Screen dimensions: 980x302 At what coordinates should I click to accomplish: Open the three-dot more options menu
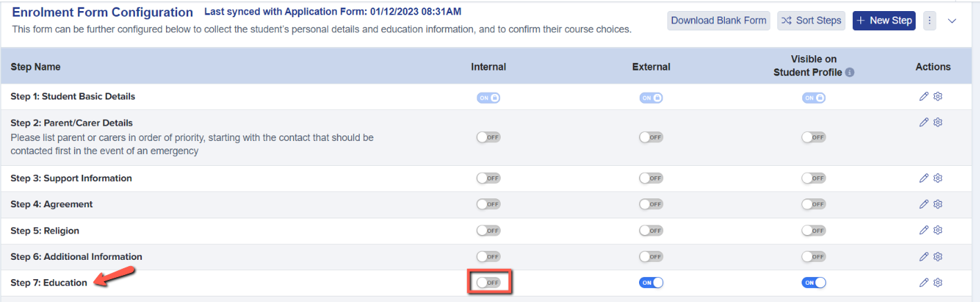click(930, 21)
